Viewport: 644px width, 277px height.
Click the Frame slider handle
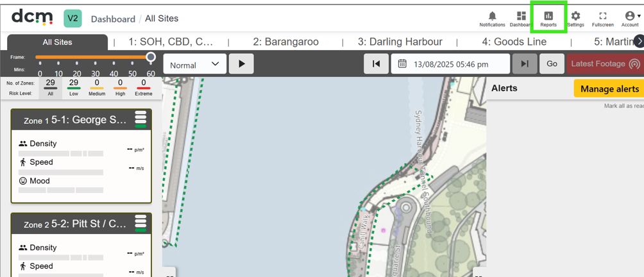pos(151,56)
